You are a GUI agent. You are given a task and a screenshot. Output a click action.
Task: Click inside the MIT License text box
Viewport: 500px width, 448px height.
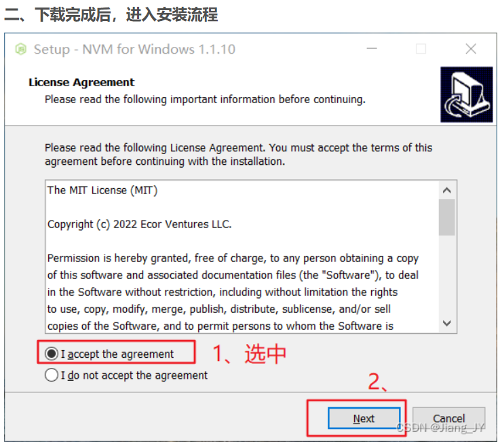(242, 257)
